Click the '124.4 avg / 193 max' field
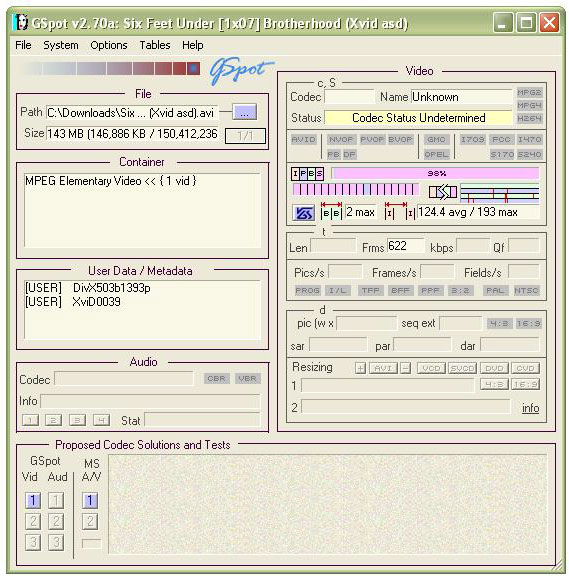Screen dimensions: 569x580 pos(478,212)
